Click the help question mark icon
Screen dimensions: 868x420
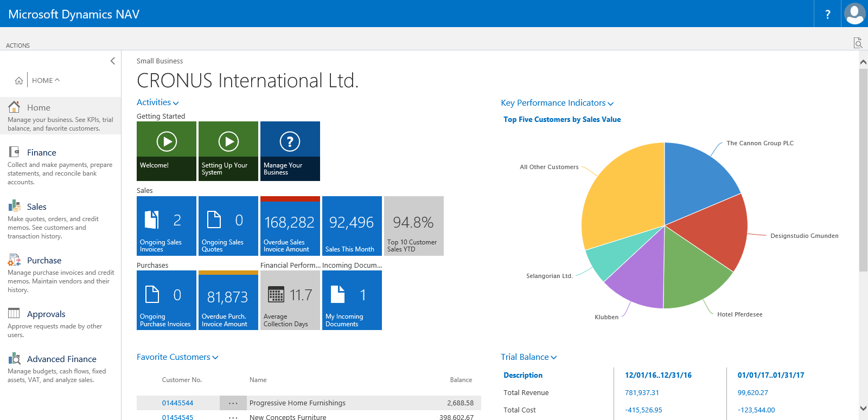point(827,14)
